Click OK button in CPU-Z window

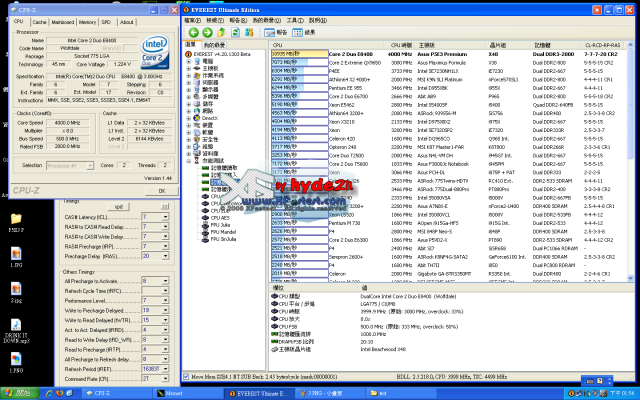pyautogui.click(x=162, y=191)
